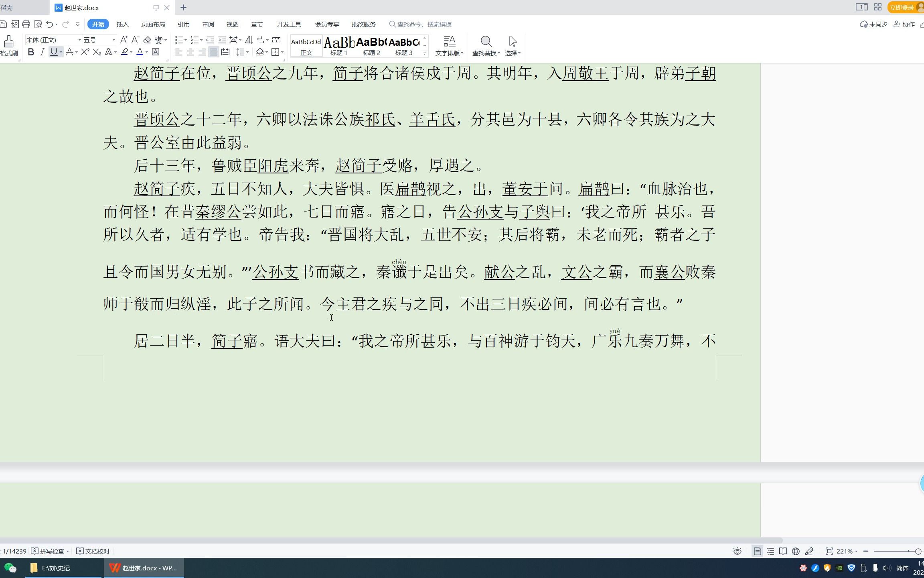
Task: Select page layout view in status bar
Action: click(757, 551)
